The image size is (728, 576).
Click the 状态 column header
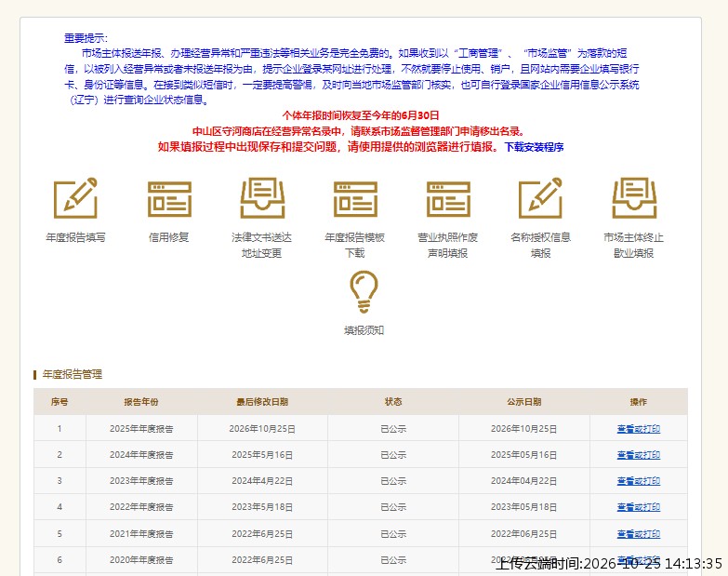(393, 402)
